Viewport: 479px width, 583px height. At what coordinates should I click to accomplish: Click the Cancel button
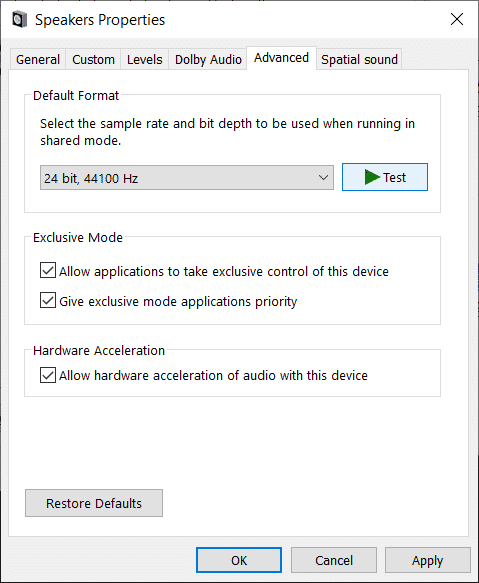[334, 560]
